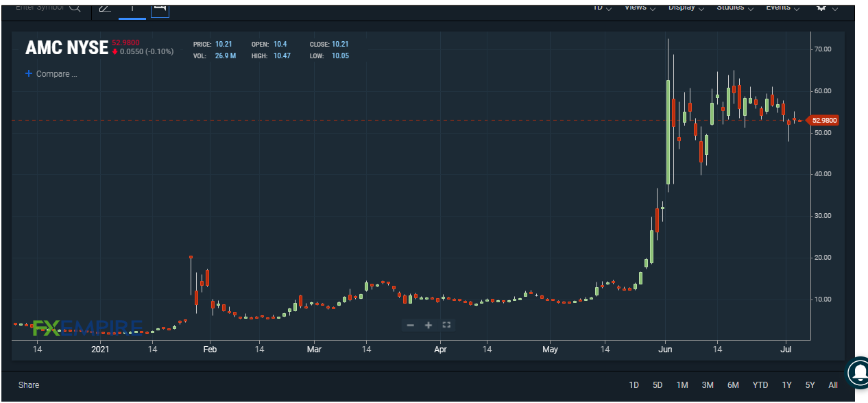The height and width of the screenshot is (403, 868).
Task: Select the 5D time range
Action: coord(658,385)
